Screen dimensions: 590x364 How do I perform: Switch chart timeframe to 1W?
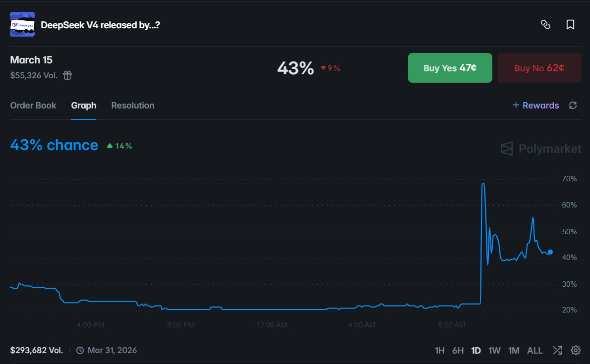[494, 350]
